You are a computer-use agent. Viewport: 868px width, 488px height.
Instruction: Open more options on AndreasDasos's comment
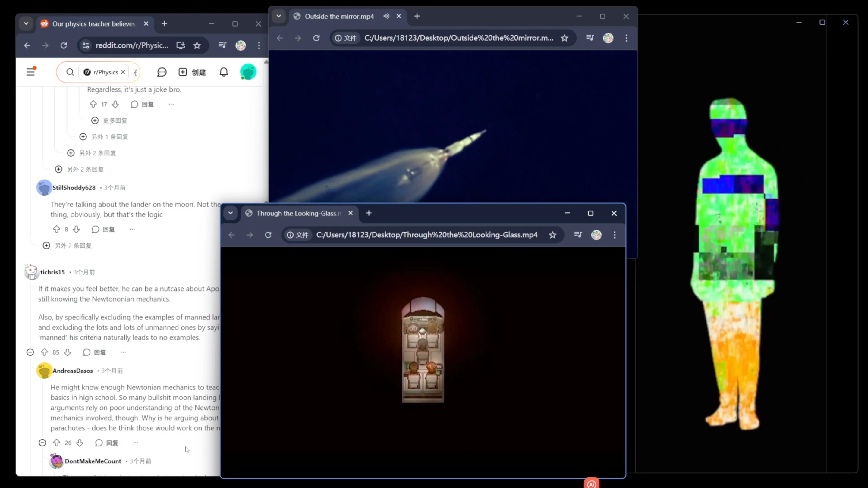click(135, 443)
